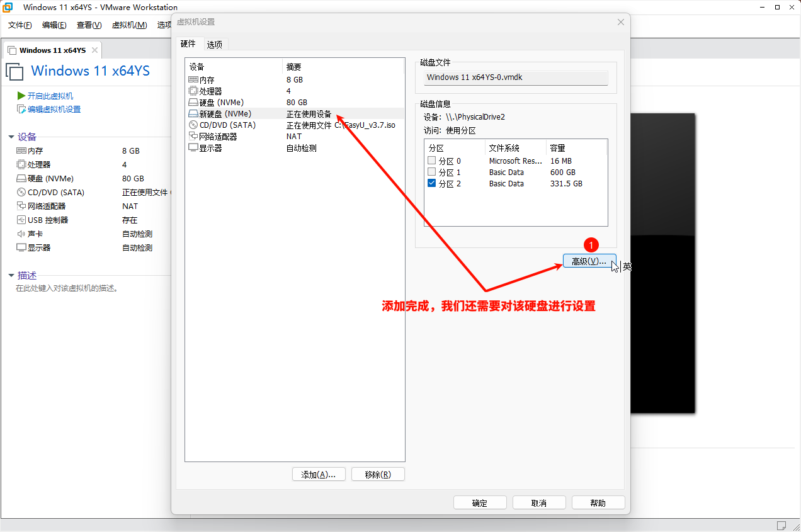
Task: Close the 虚拟机设置 dialog with the X
Action: (620, 22)
